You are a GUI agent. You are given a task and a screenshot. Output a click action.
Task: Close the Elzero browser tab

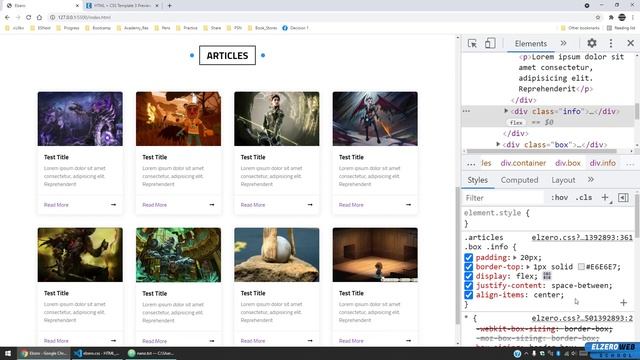click(x=77, y=6)
